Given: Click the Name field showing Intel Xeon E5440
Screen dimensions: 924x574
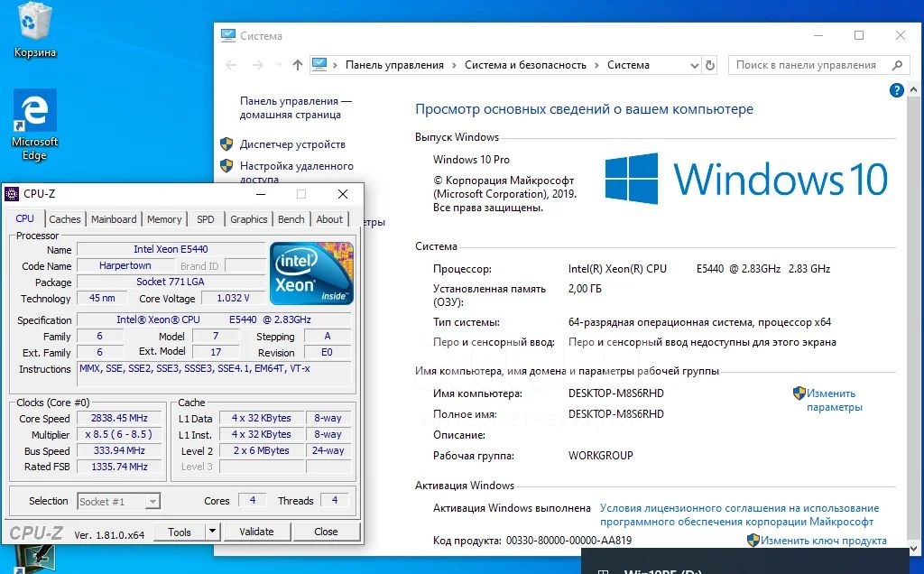Looking at the screenshot, I should (171, 249).
